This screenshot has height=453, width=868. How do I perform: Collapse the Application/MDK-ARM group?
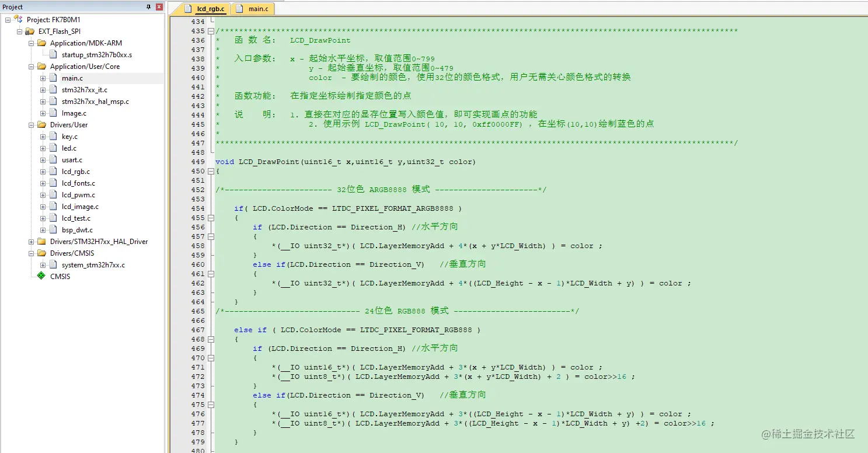[x=32, y=43]
